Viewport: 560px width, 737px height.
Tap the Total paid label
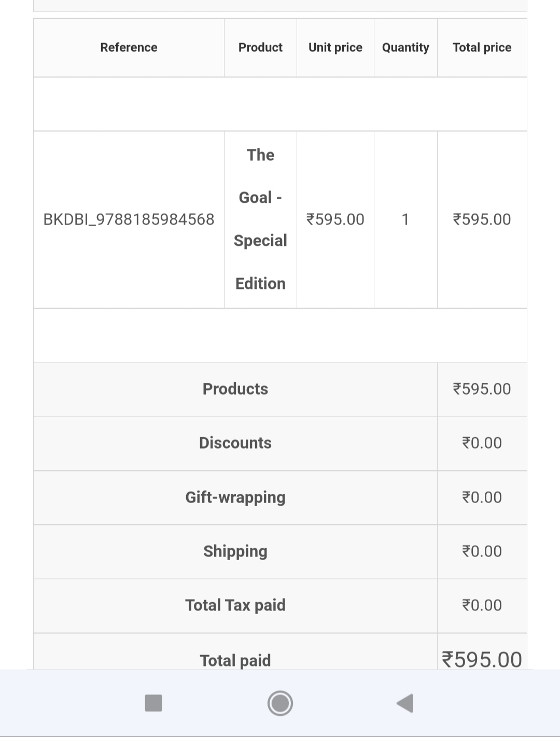(235, 660)
